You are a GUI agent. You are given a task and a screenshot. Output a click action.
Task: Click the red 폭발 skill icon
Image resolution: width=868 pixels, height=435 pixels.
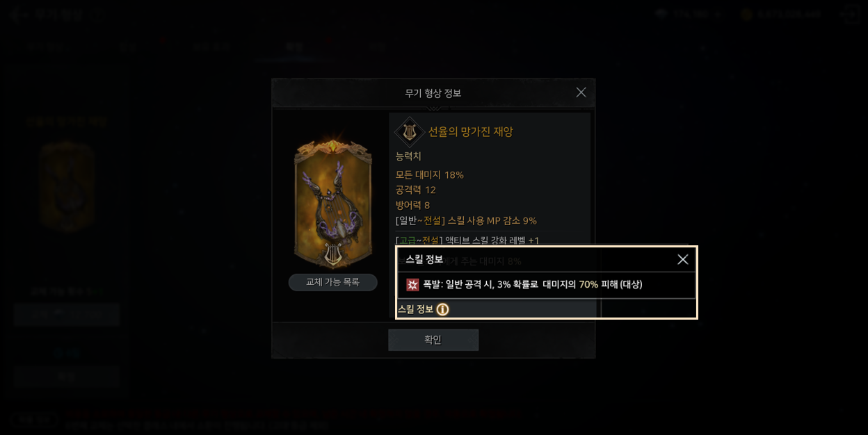(x=412, y=284)
